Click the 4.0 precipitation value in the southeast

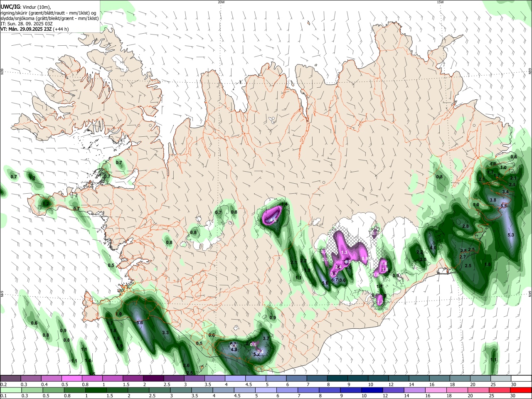[433, 248]
